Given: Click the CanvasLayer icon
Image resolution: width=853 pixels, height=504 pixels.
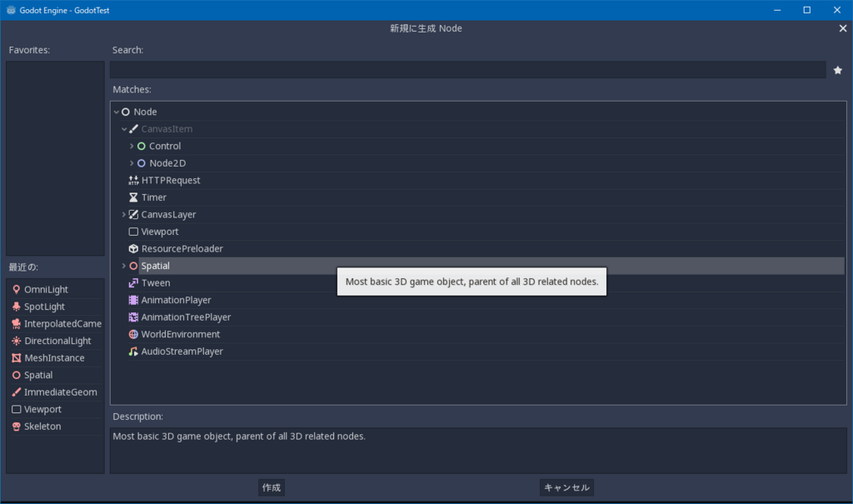Looking at the screenshot, I should 133,214.
